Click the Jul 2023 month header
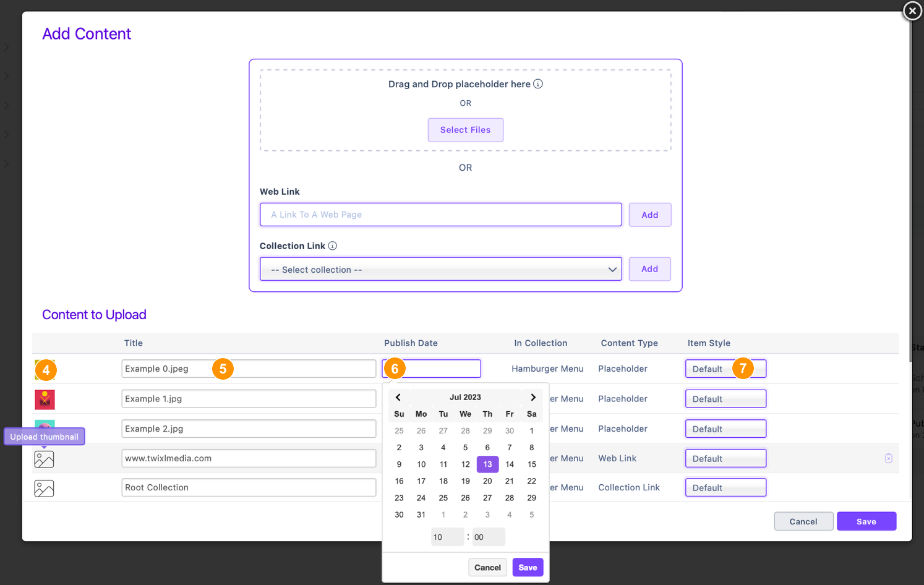 coord(465,398)
